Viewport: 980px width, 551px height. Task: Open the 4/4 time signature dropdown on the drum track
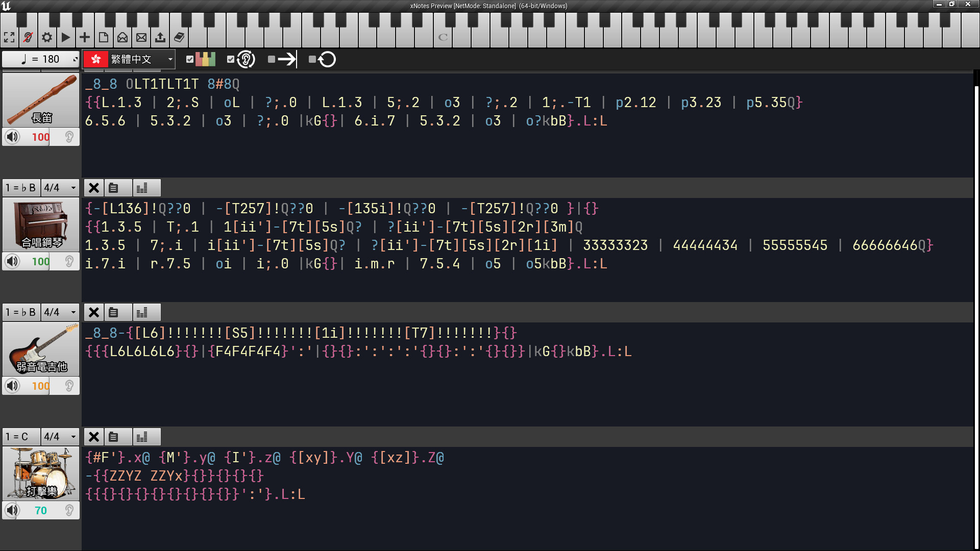tap(60, 437)
